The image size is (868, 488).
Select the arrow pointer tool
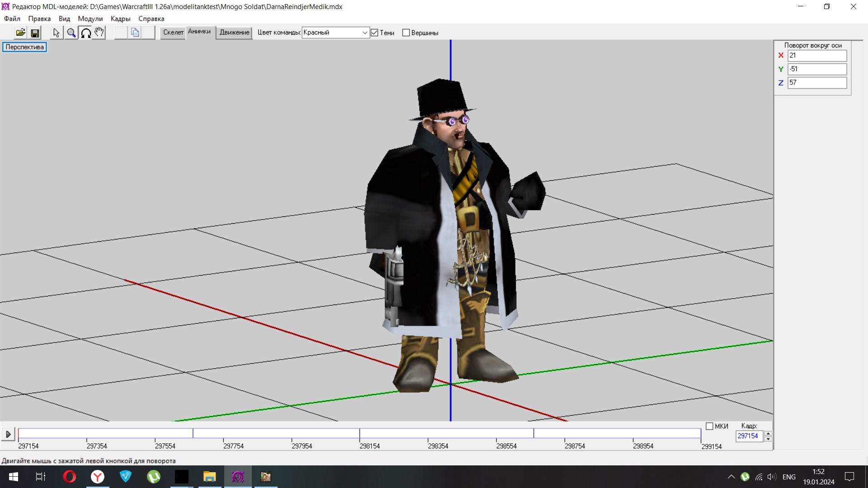56,33
